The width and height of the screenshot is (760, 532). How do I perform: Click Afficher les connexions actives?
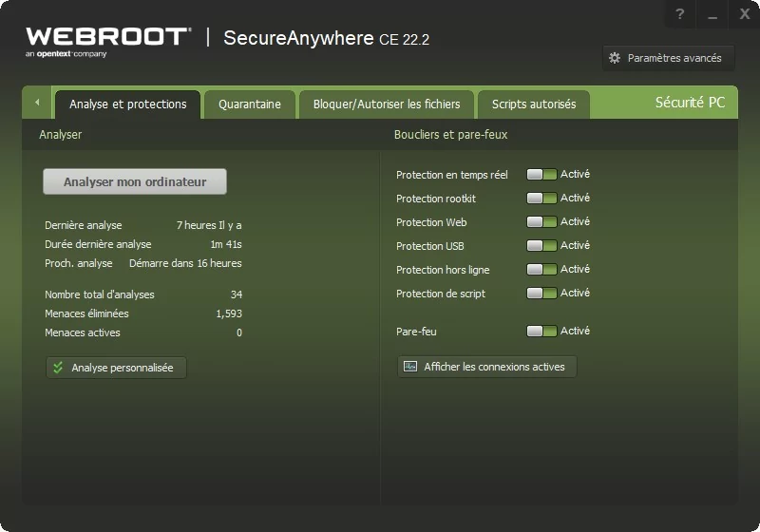[x=487, y=367]
